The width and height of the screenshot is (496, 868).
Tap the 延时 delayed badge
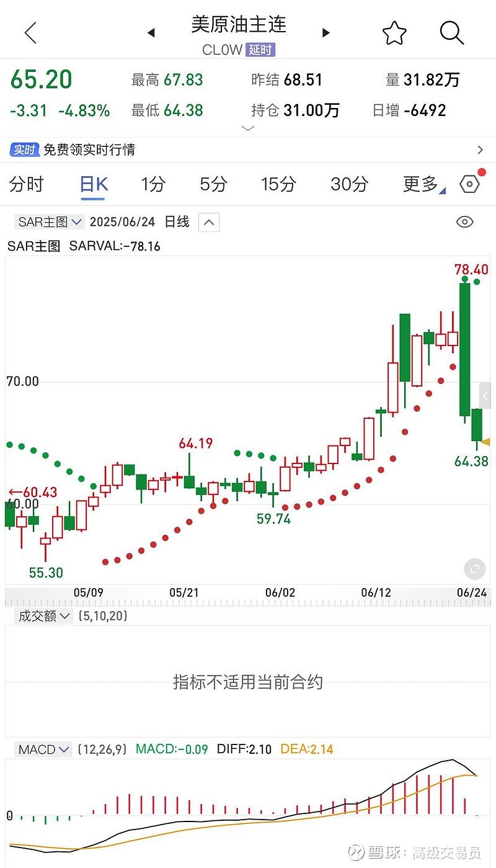tap(260, 50)
